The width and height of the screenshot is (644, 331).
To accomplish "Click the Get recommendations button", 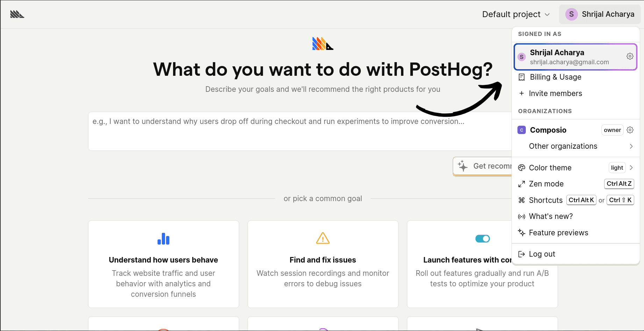I will click(x=482, y=166).
